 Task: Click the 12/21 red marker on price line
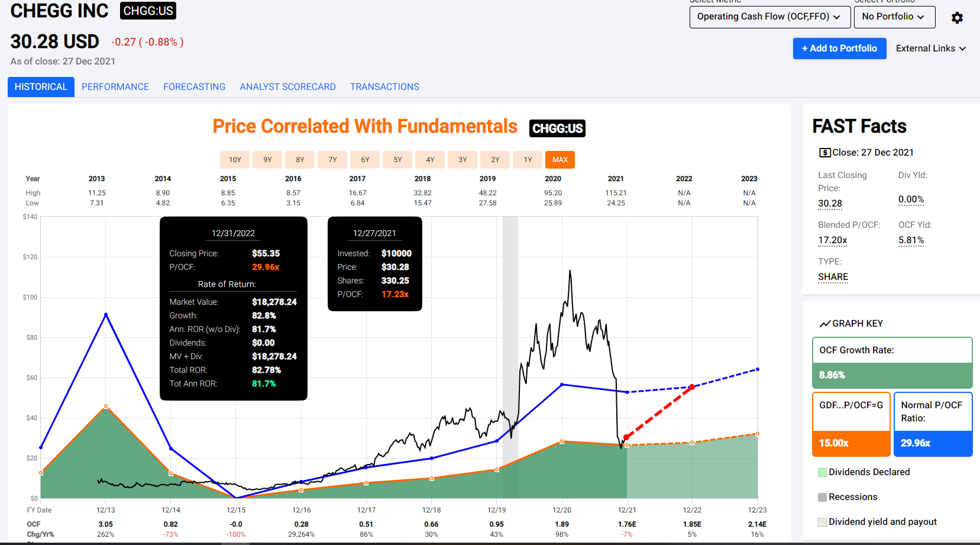tap(626, 437)
